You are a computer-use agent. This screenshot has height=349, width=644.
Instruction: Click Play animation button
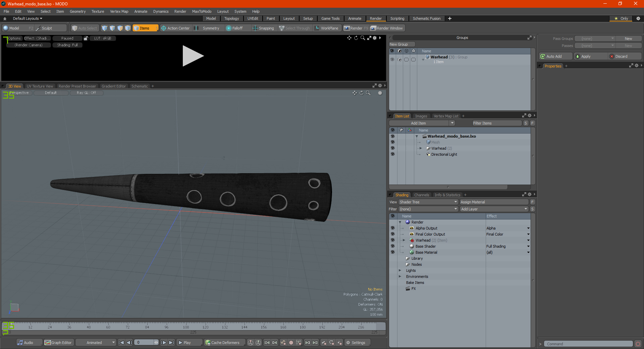[x=190, y=343]
